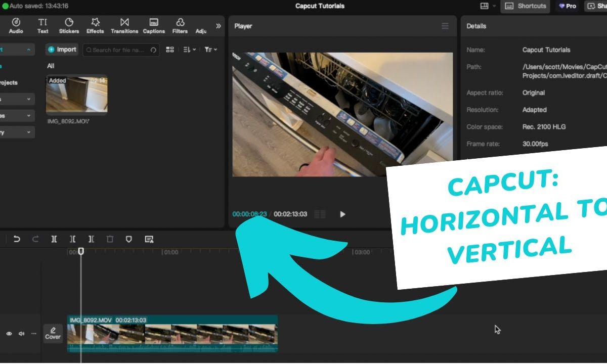
Task: Click the 03:00 mark on timeline ruler
Action: pos(362,252)
